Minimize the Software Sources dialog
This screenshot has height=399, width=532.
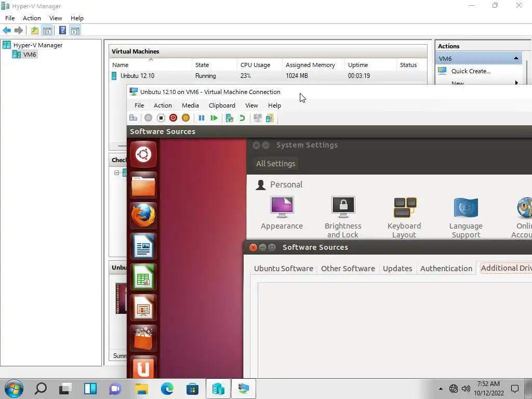coord(262,247)
